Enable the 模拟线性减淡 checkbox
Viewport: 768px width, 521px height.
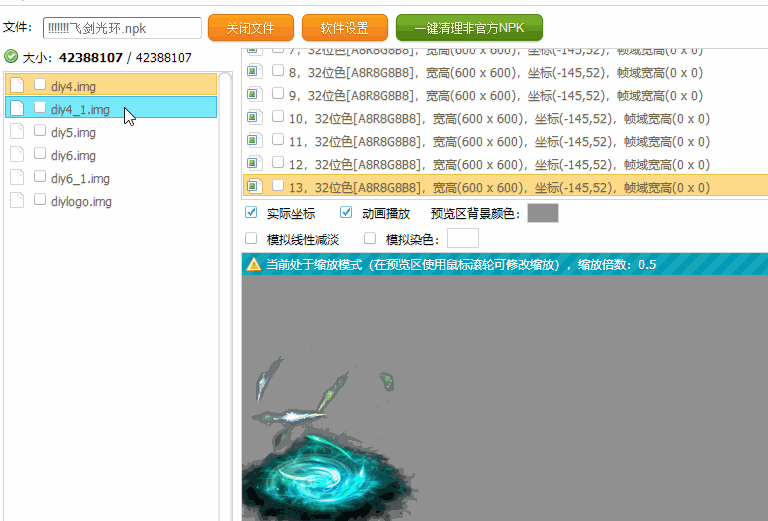251,239
